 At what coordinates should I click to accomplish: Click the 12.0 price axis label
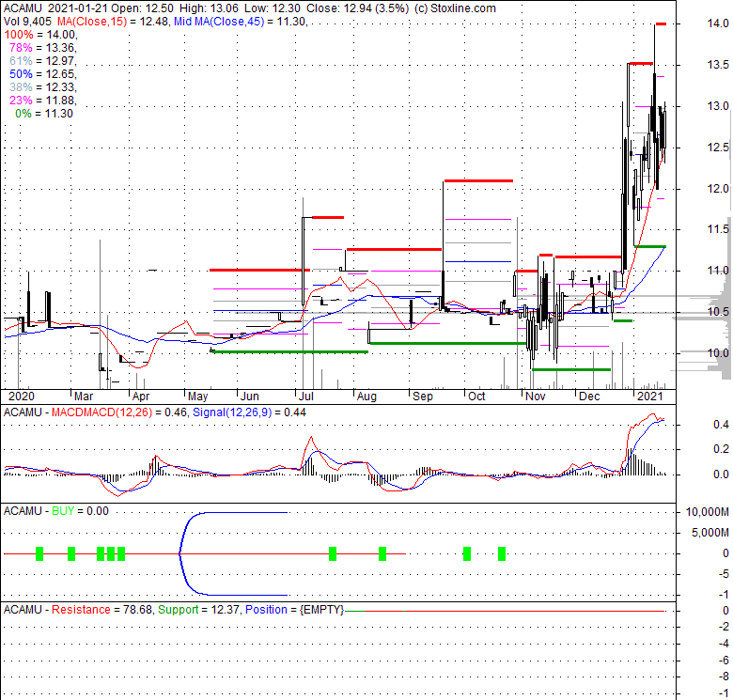click(x=718, y=188)
